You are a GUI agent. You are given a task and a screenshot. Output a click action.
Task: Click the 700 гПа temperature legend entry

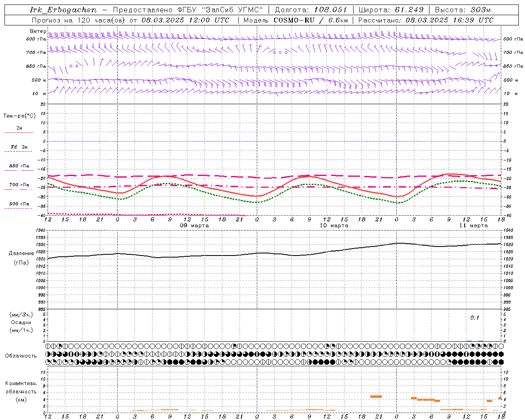19,185
